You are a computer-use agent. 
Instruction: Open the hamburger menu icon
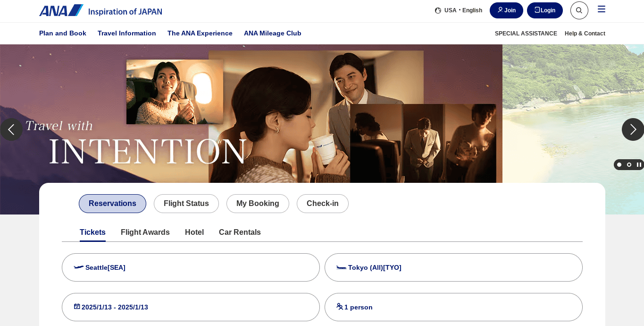pyautogui.click(x=602, y=9)
